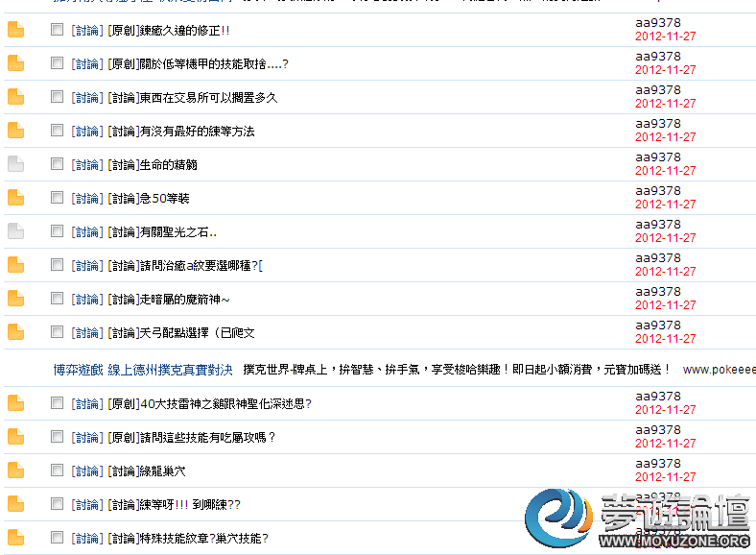Check the box for 生命的精髓 thread

tap(57, 163)
